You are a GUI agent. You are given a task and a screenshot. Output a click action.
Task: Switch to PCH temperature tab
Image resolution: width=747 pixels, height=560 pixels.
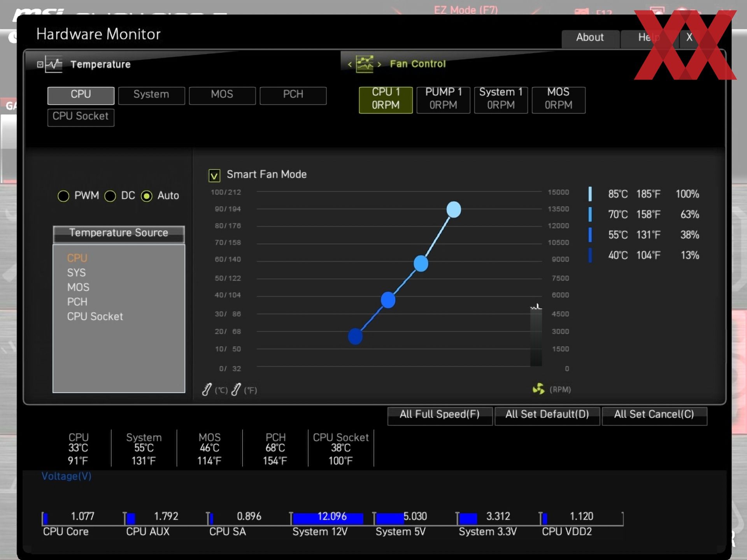click(x=293, y=95)
